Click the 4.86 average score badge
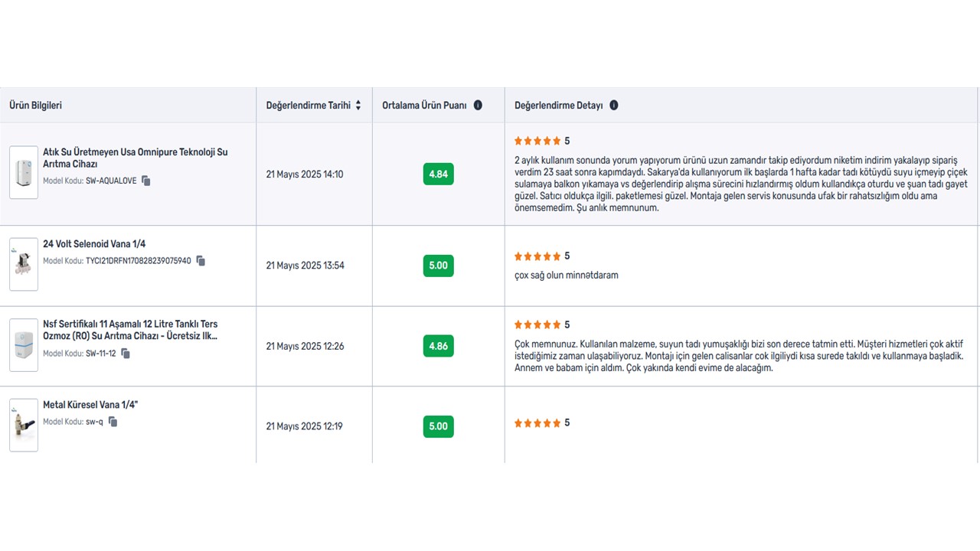This screenshot has width=980, height=551. [x=438, y=346]
